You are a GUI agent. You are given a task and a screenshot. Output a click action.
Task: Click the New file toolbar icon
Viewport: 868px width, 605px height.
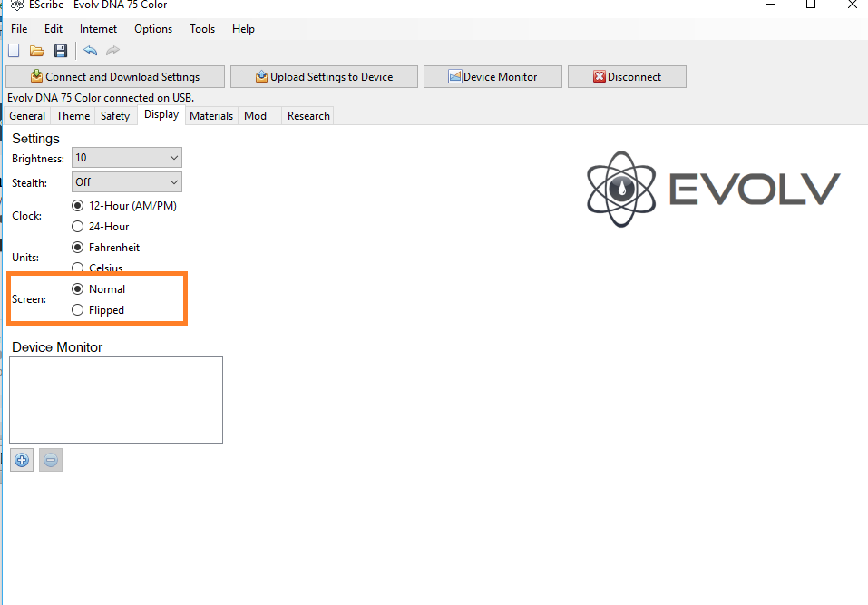14,51
